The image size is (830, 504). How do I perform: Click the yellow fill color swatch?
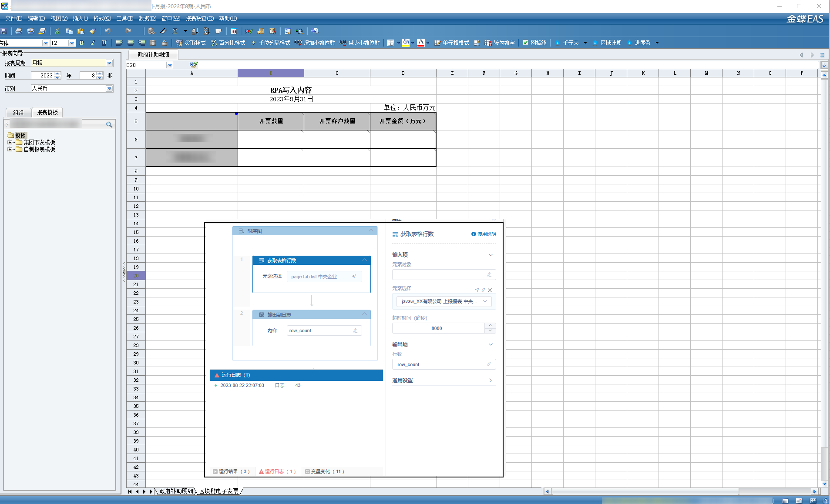pyautogui.click(x=406, y=43)
